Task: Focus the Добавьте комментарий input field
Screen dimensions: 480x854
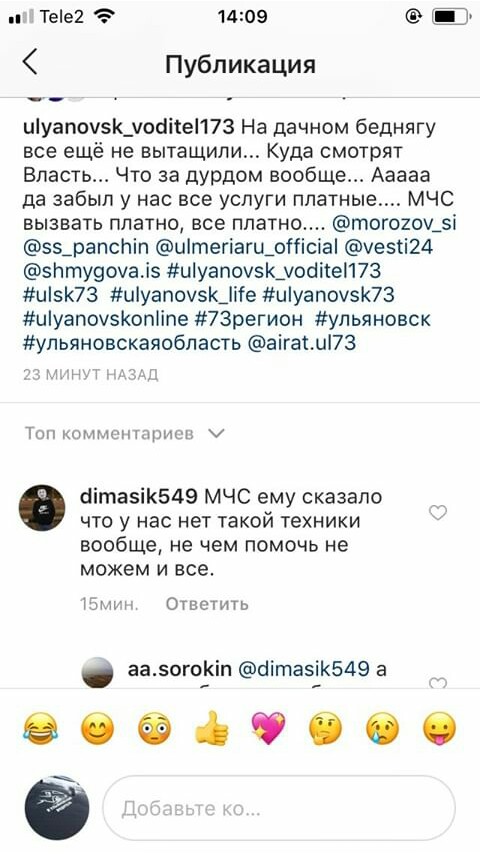Action: 279,808
